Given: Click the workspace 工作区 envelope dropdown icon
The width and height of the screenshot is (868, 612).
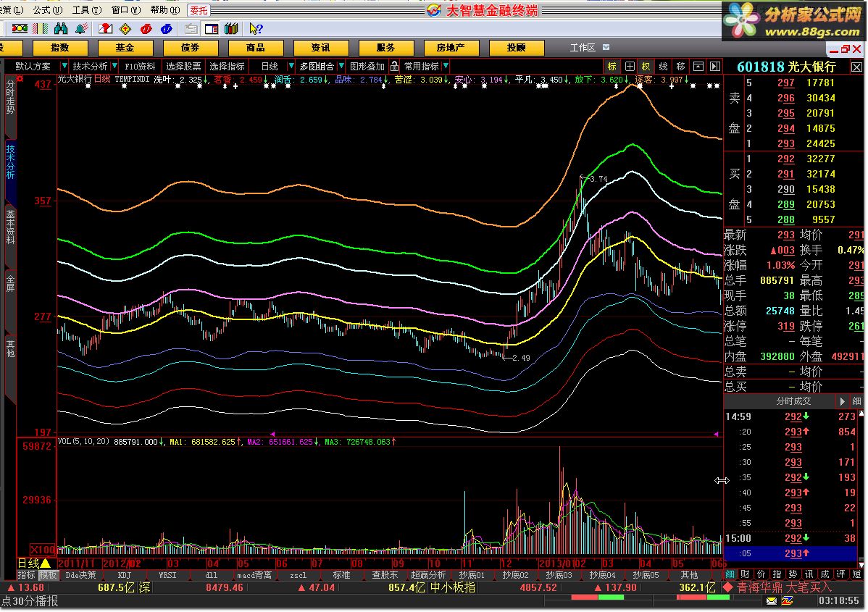Looking at the screenshot, I should coord(606,48).
